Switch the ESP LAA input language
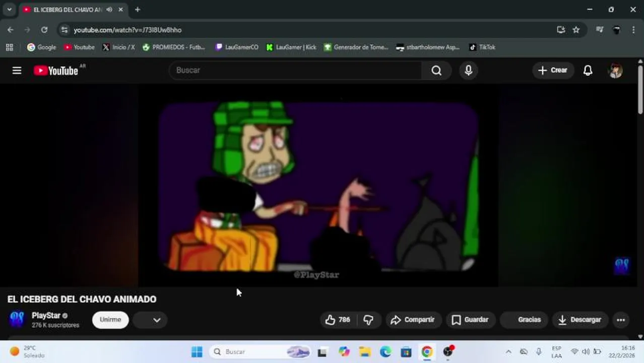 (x=556, y=352)
